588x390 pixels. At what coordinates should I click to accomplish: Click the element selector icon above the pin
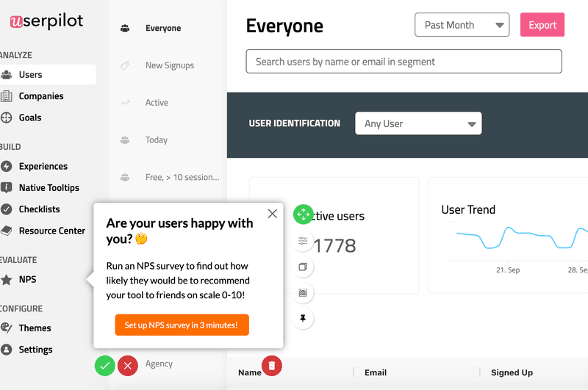point(303,292)
